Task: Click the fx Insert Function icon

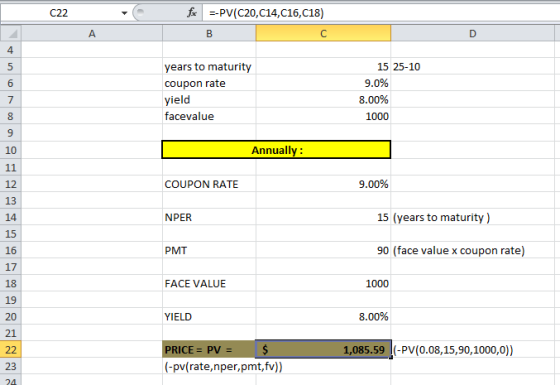Action: click(x=192, y=13)
